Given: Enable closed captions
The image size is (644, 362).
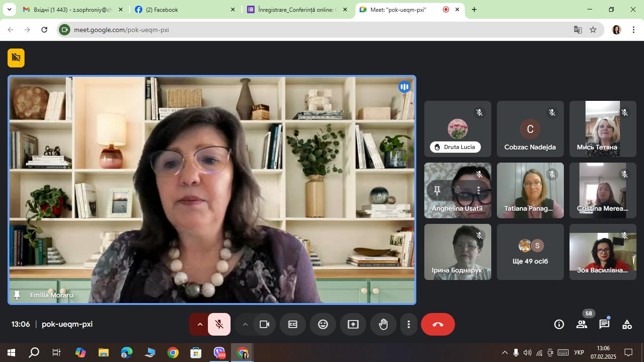Looking at the screenshot, I should 293,324.
